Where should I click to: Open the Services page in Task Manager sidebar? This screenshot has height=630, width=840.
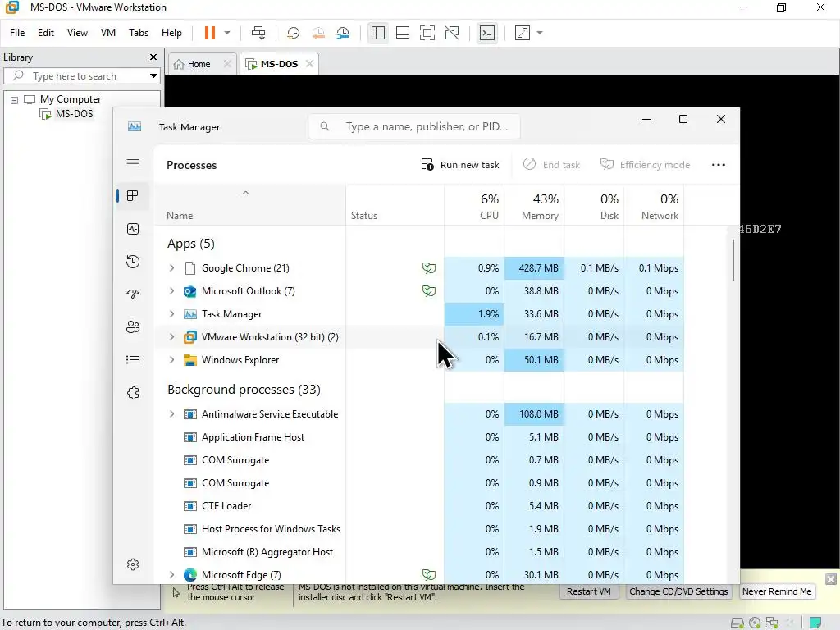(133, 393)
